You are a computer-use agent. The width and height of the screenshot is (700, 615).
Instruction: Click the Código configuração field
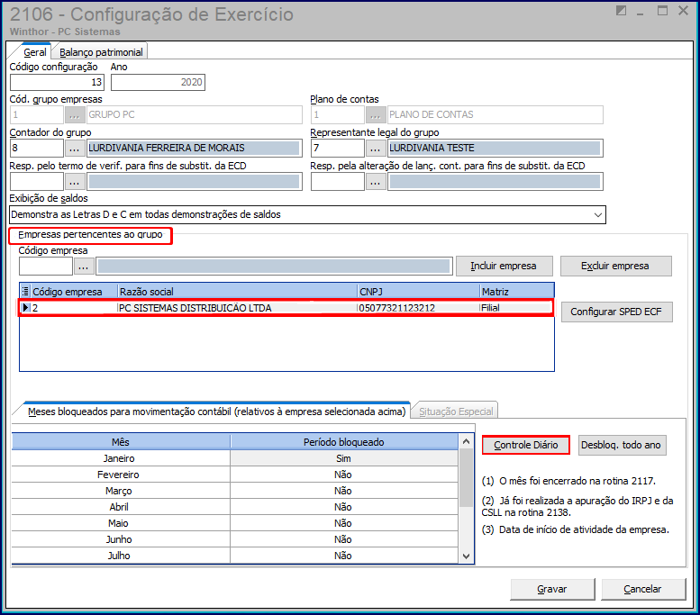57,82
